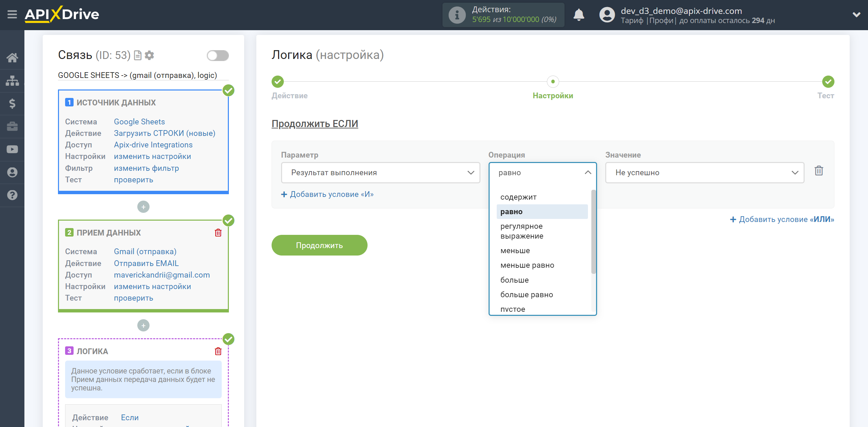Click изменить настройки in Прием данных
Image resolution: width=868 pixels, height=427 pixels.
(x=153, y=286)
